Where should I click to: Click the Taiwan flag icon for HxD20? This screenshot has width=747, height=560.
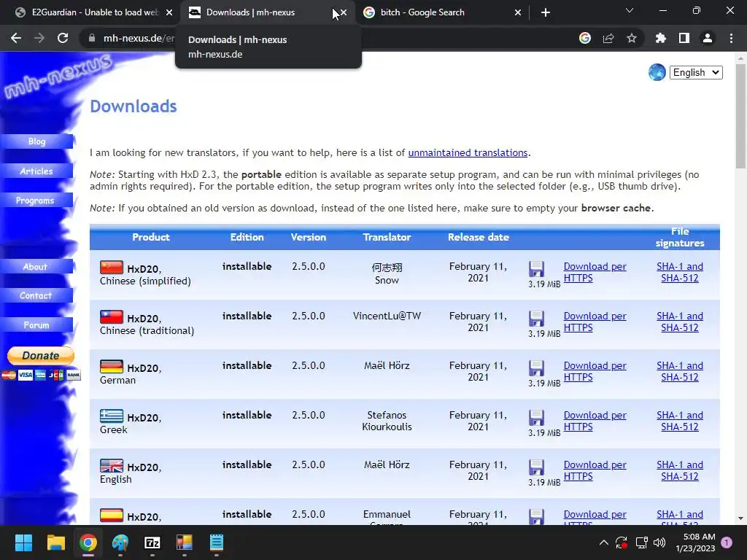pyautogui.click(x=112, y=316)
